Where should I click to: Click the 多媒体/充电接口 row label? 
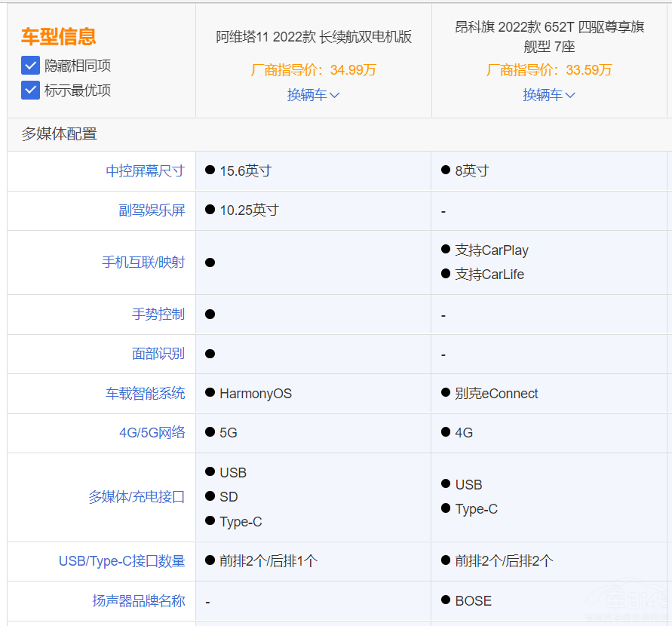coord(137,497)
